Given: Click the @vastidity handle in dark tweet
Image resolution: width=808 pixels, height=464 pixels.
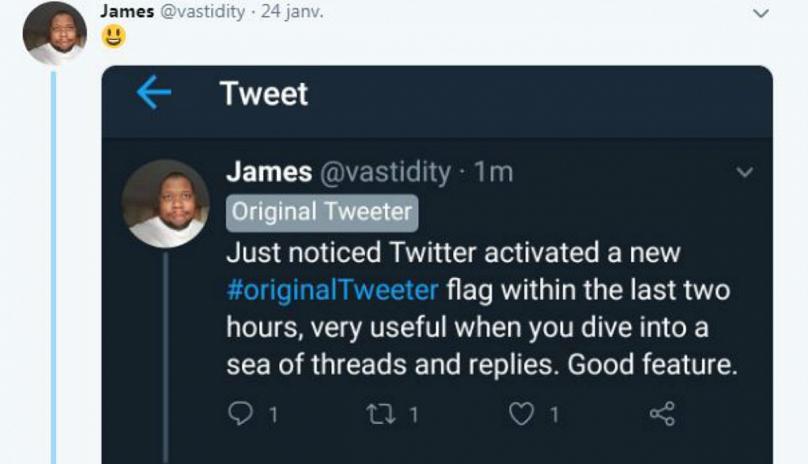Looking at the screenshot, I should [384, 172].
